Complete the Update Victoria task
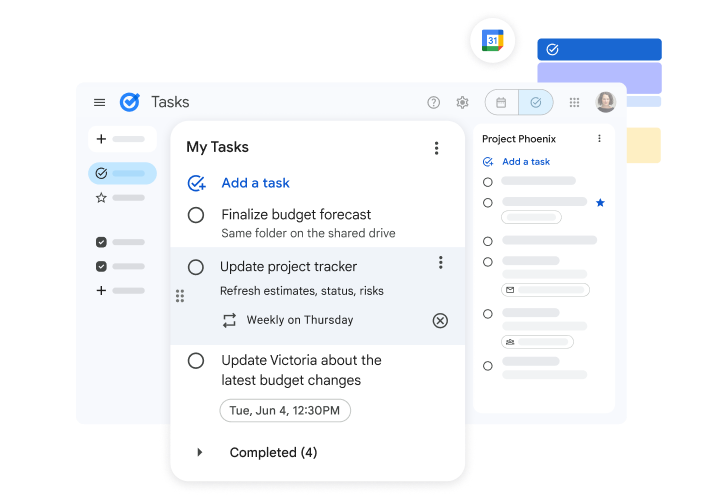The height and width of the screenshot is (500, 720). click(x=196, y=360)
